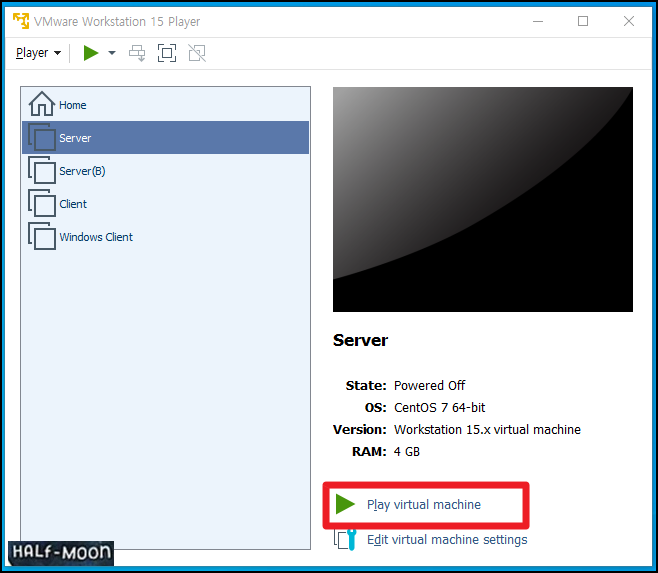Maximize the VMware Player window
The image size is (658, 573).
click(x=583, y=21)
